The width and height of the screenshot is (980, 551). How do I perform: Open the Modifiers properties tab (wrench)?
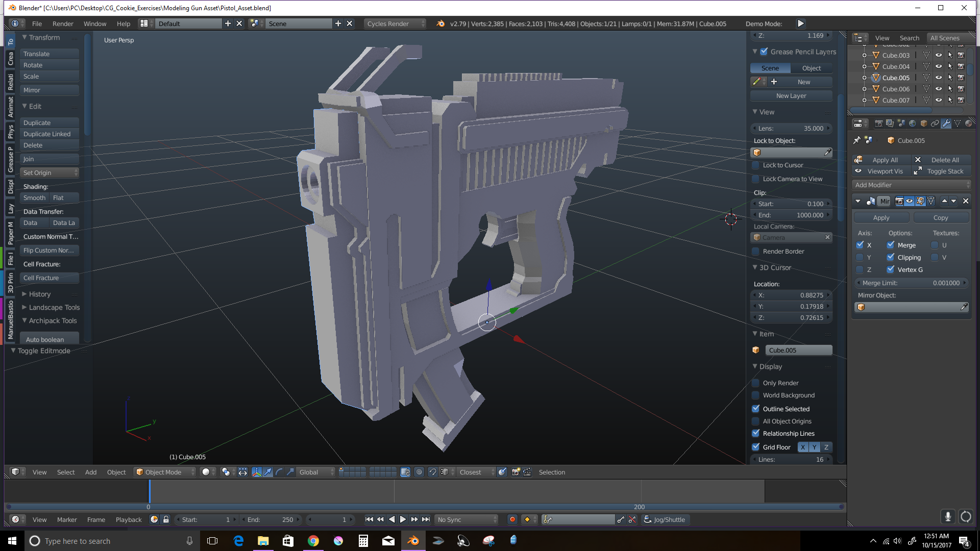point(946,123)
